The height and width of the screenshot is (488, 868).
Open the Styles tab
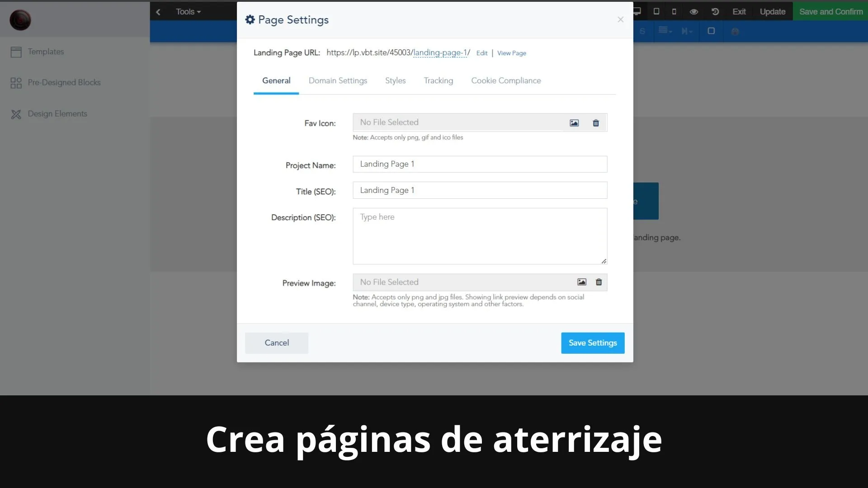(x=395, y=80)
